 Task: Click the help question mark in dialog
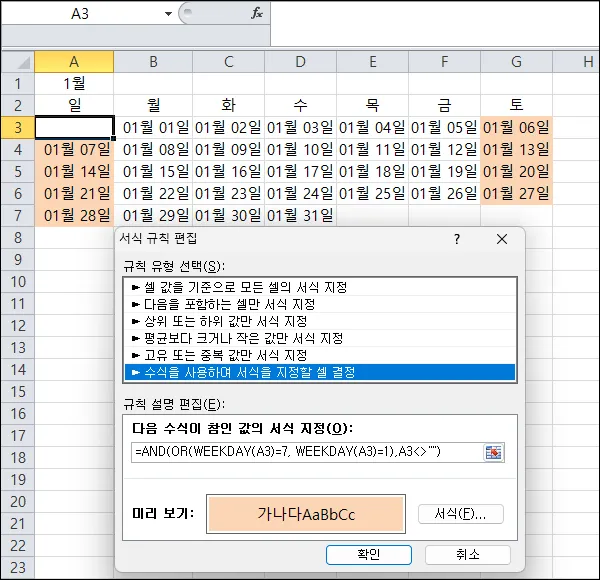pyautogui.click(x=457, y=239)
